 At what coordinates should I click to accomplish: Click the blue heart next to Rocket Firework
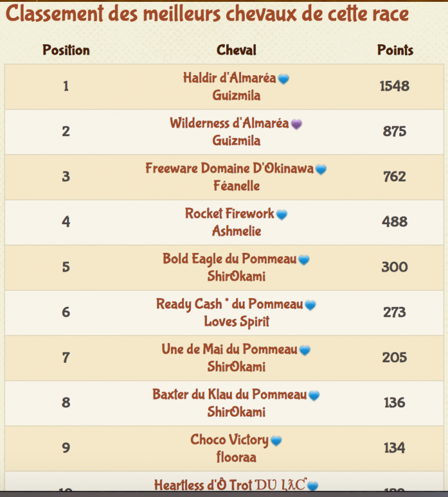(x=281, y=215)
